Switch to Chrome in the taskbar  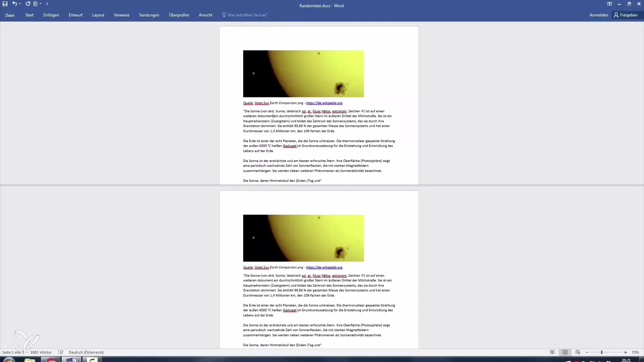click(51, 360)
